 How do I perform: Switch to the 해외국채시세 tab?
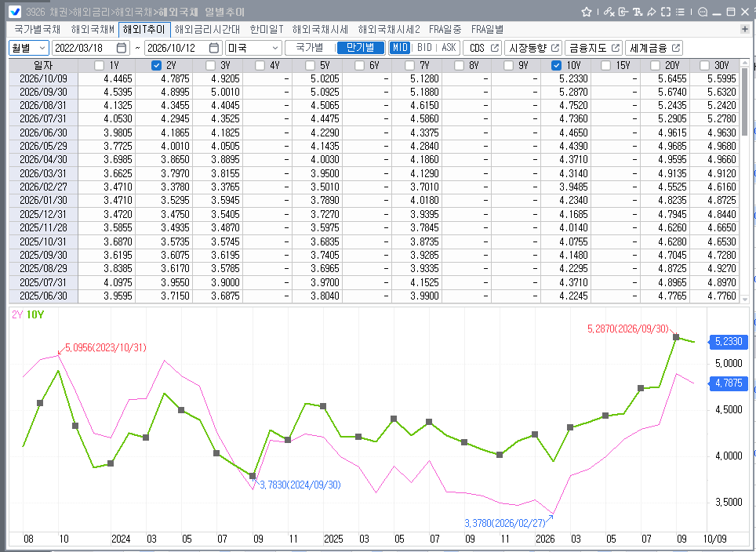(x=320, y=30)
